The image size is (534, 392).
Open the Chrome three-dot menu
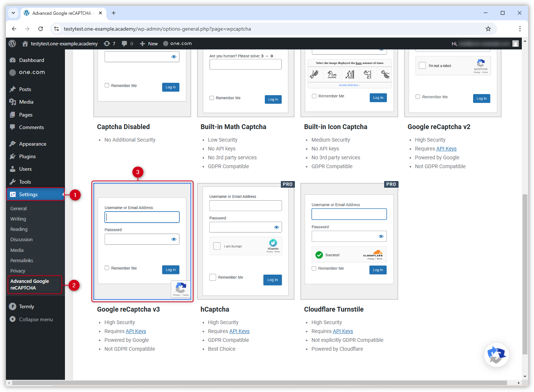(x=520, y=29)
